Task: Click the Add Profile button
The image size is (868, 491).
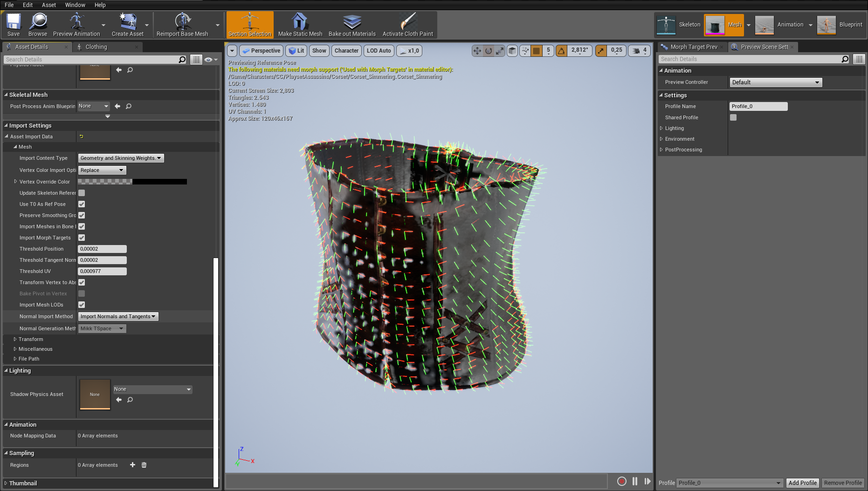Action: 802,483
